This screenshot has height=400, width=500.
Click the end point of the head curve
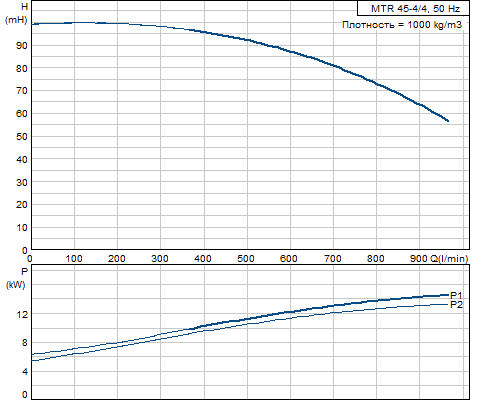pyautogui.click(x=448, y=121)
